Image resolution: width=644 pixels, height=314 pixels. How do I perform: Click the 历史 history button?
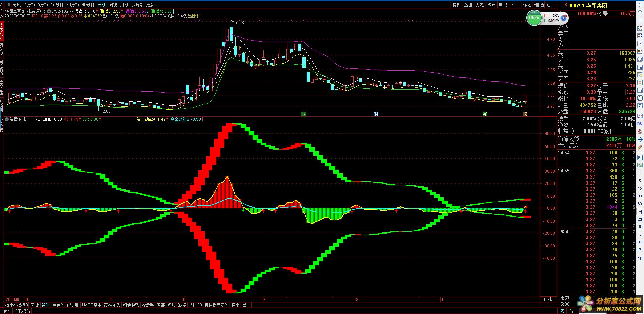point(480,5)
